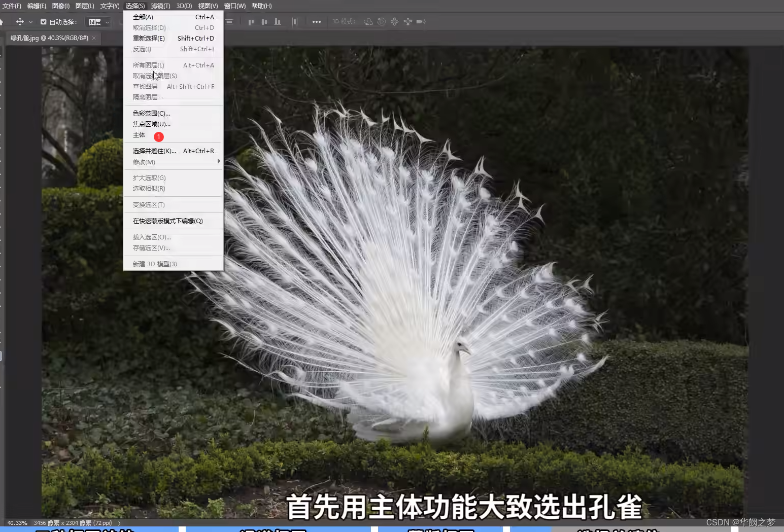Open the three-dots more align options
This screenshot has height=532, width=784.
coord(317,22)
